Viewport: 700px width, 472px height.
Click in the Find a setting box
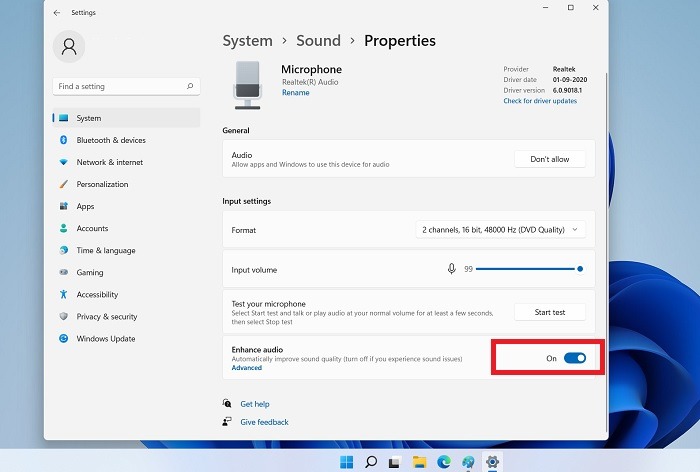[x=126, y=86]
